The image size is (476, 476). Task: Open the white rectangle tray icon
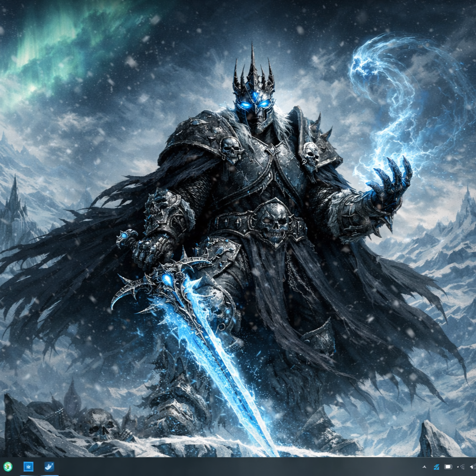pyautogui.click(x=448, y=467)
